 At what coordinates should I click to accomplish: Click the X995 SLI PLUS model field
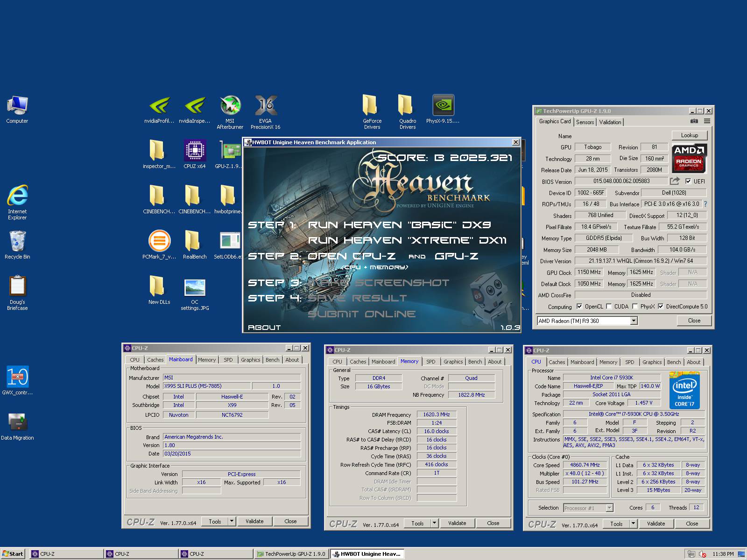coord(207,386)
